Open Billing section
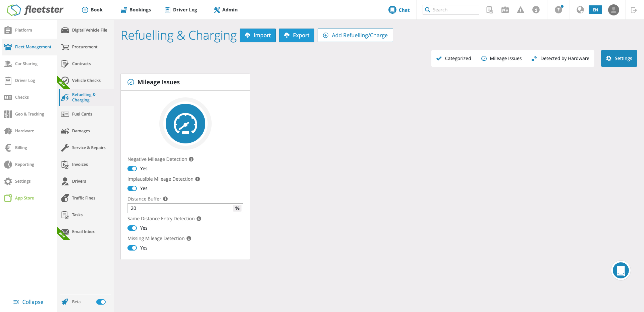This screenshot has height=312, width=644. click(29, 148)
